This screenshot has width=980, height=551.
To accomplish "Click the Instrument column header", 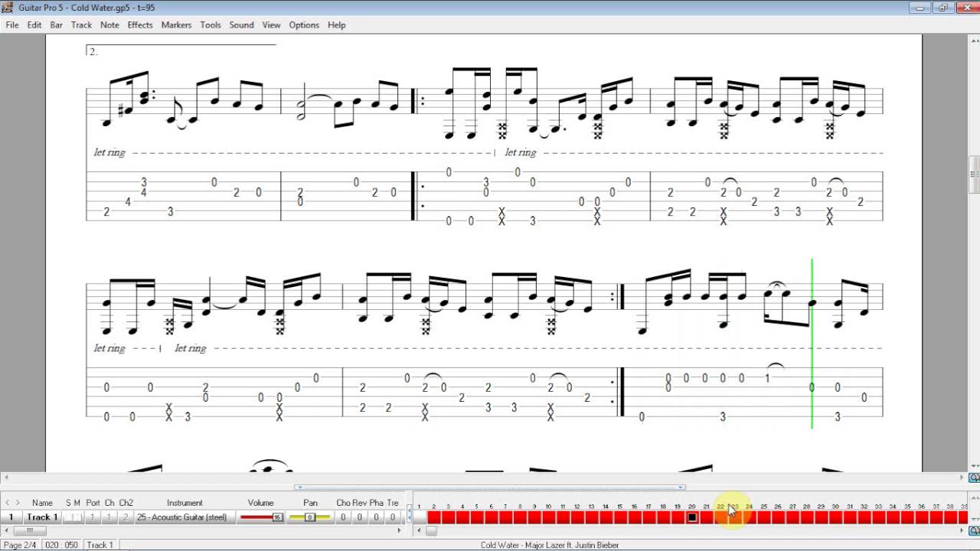I will [x=185, y=503].
